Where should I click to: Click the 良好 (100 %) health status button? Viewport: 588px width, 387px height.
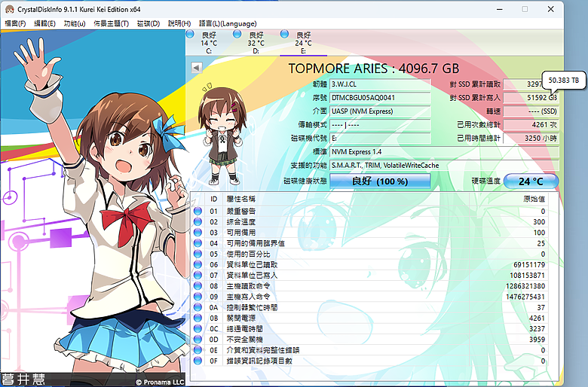coord(380,181)
